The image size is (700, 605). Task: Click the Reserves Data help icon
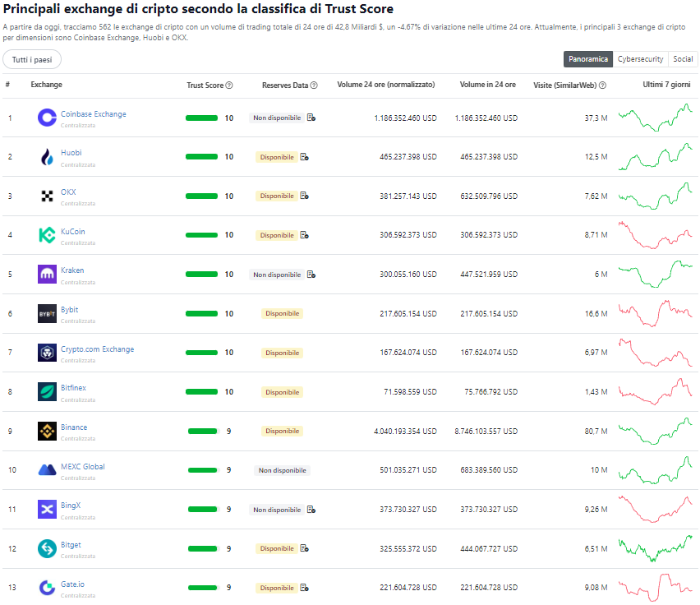pos(314,85)
